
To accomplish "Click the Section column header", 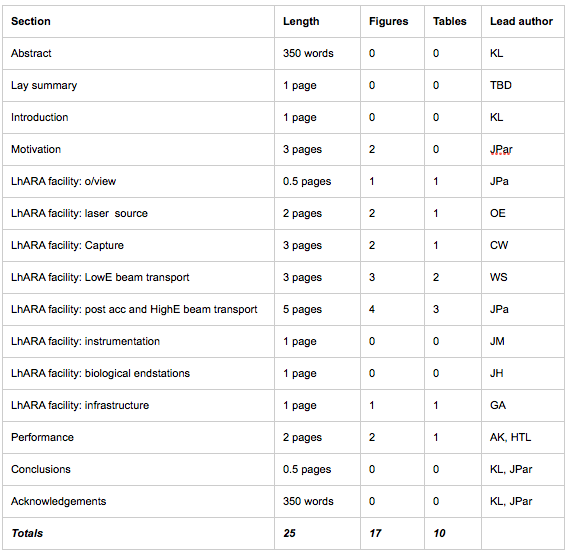I will (138, 21).
